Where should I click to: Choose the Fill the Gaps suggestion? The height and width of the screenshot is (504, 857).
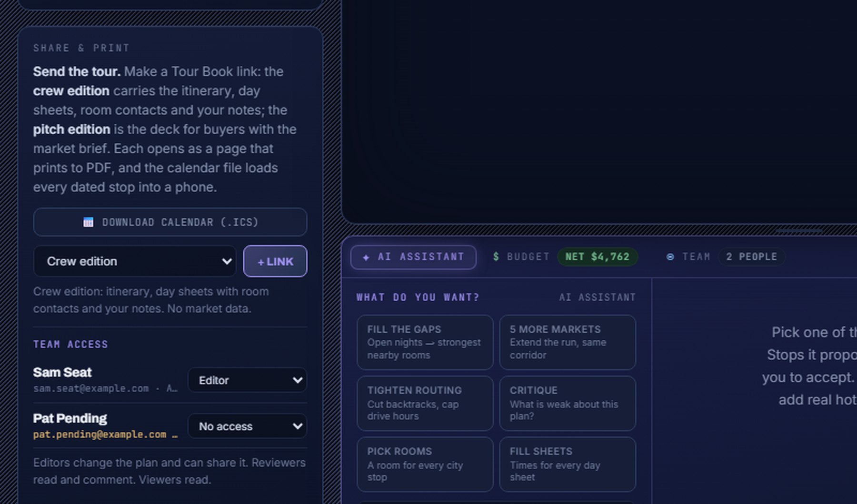425,342
